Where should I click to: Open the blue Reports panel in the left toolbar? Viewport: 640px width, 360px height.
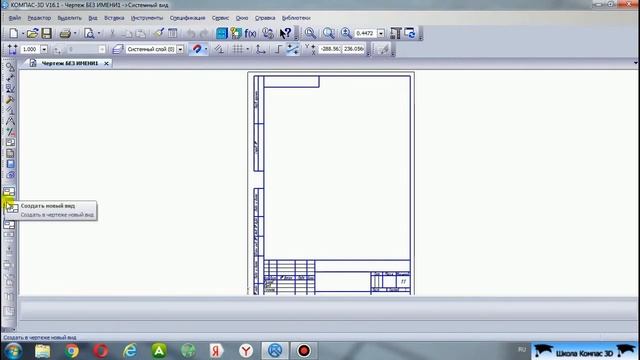point(10,164)
